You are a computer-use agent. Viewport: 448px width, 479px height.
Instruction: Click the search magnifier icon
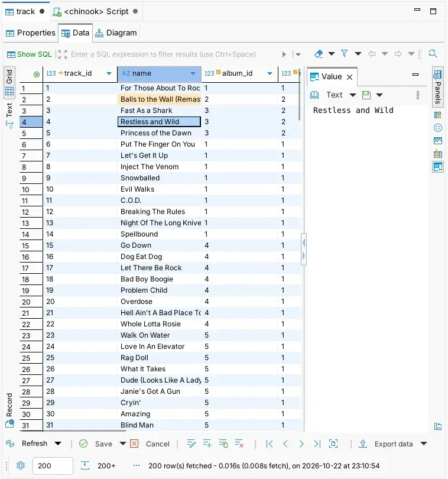(433, 54)
